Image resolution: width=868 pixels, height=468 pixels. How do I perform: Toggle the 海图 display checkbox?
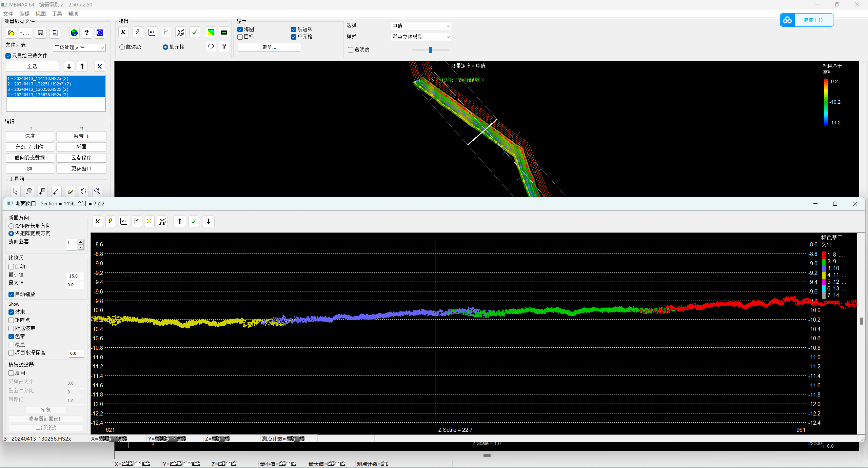(240, 29)
